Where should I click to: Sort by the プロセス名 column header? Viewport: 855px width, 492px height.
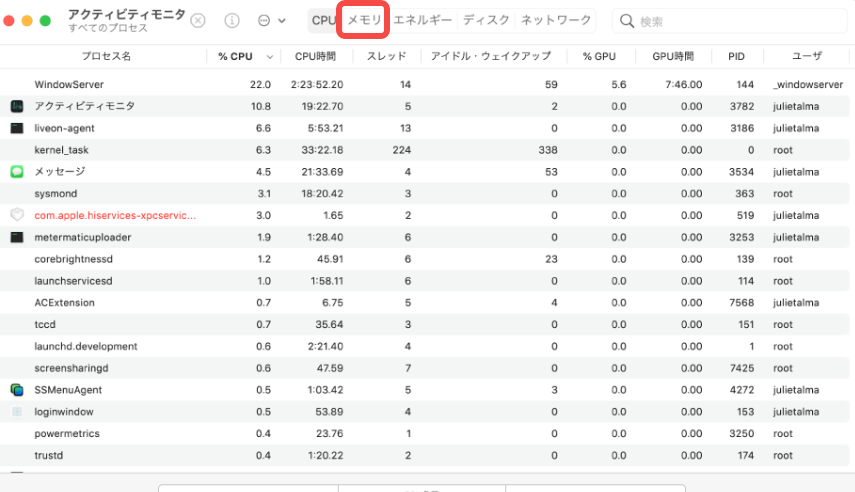pos(106,56)
